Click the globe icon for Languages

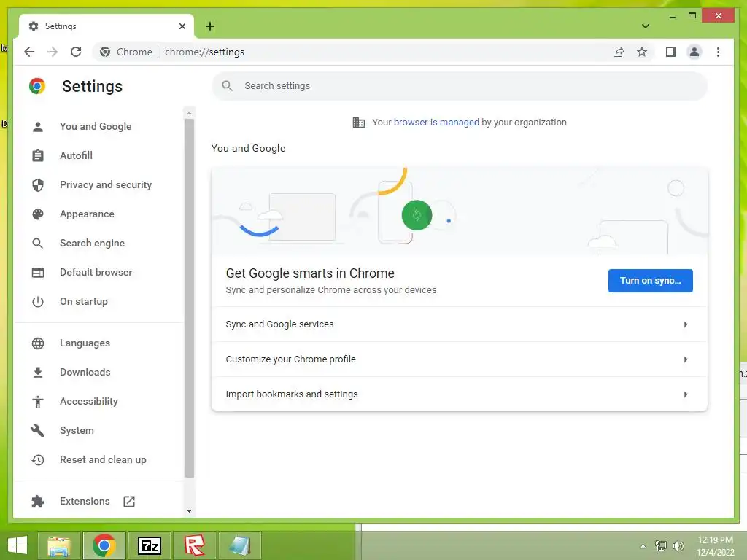(38, 343)
